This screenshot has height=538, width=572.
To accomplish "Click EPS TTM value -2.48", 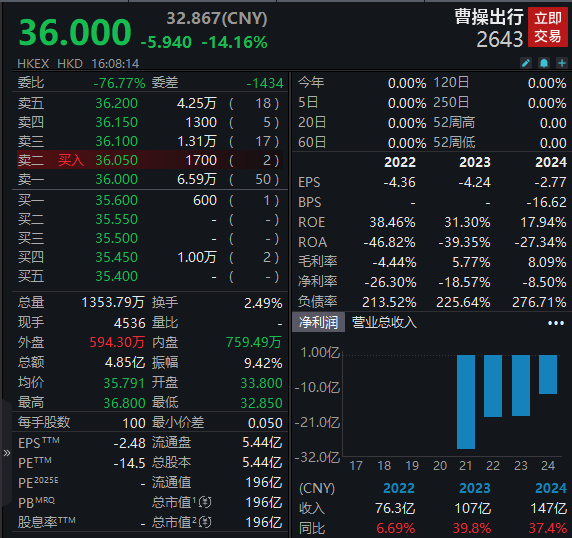I will click(x=129, y=443).
